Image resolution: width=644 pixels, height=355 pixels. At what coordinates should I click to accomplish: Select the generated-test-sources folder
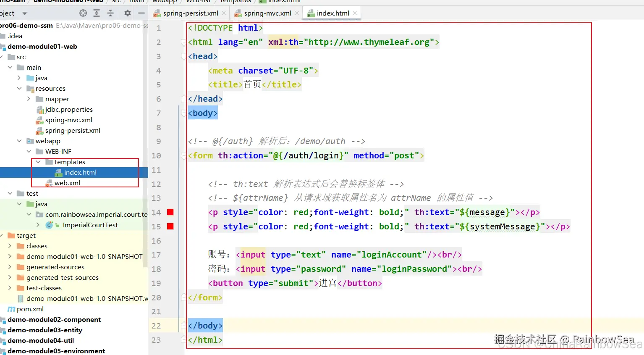click(x=63, y=277)
